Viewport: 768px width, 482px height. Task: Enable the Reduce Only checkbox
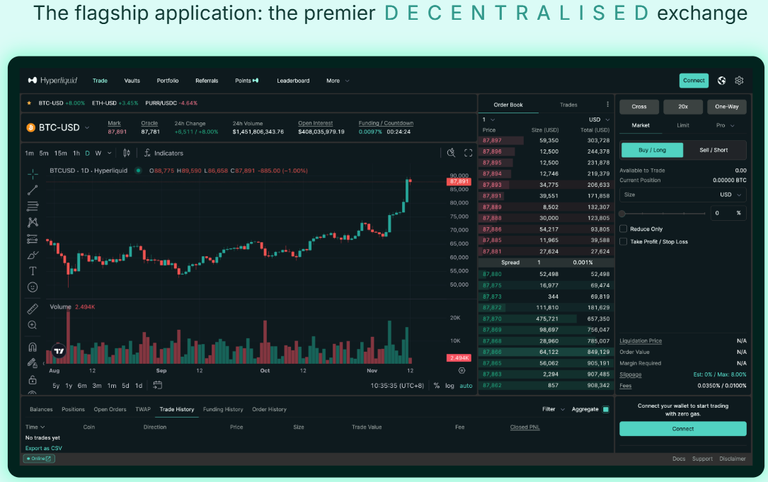(x=624, y=229)
